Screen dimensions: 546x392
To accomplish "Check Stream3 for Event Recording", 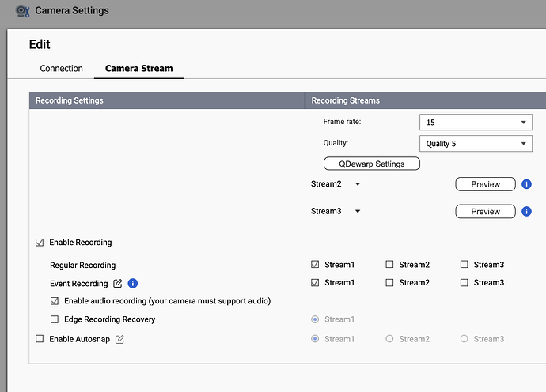I will pos(464,283).
